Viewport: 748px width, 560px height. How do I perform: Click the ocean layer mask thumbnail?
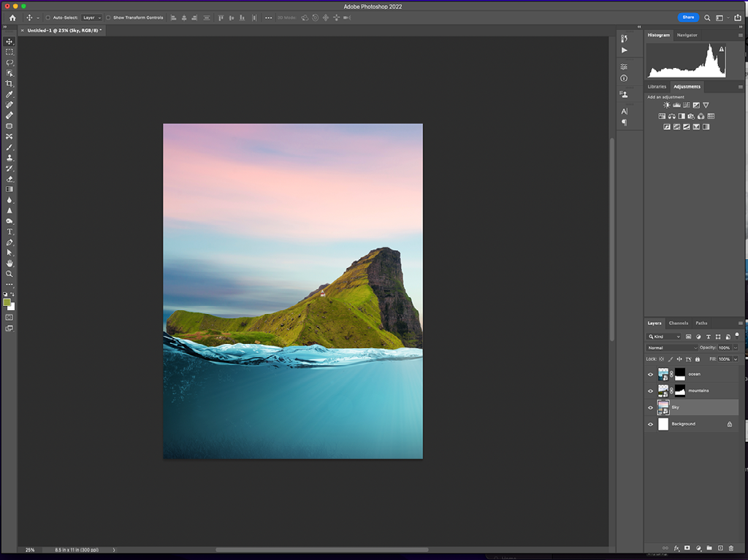click(679, 375)
